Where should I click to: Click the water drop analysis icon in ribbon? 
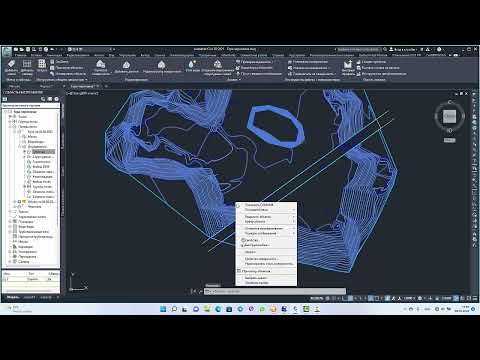tap(192, 64)
